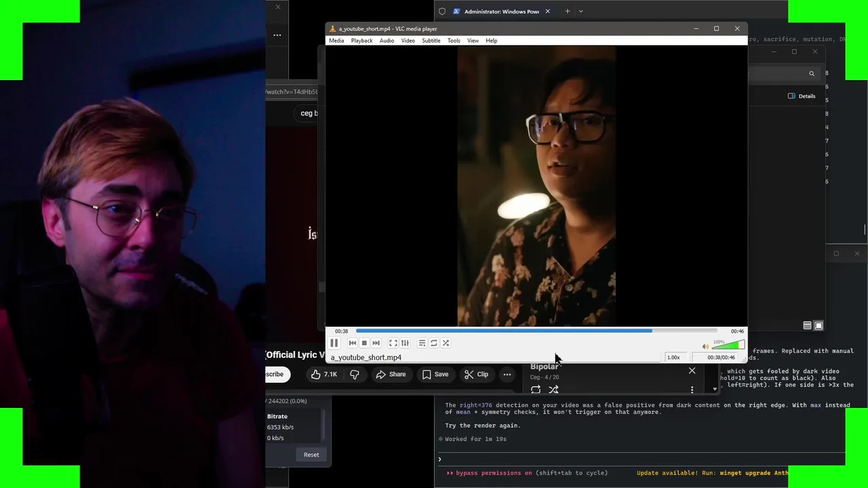Click the terminal shield icon
868x488 pixels.
click(442, 12)
